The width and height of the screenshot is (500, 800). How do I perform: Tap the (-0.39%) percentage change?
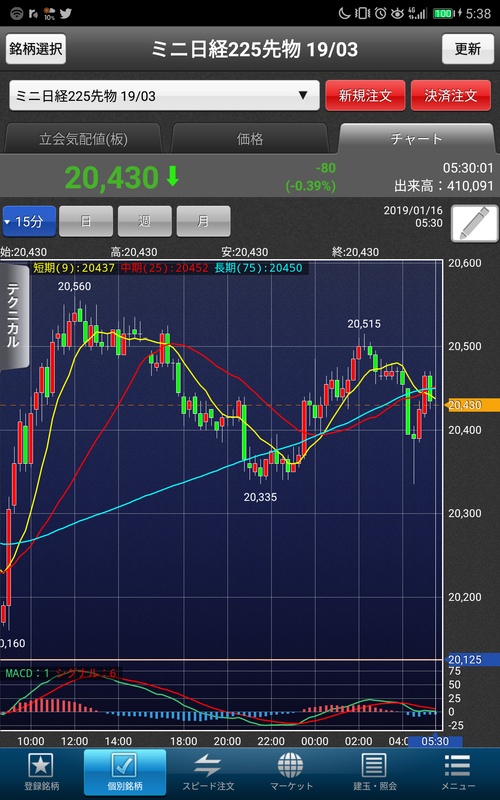tap(310, 186)
